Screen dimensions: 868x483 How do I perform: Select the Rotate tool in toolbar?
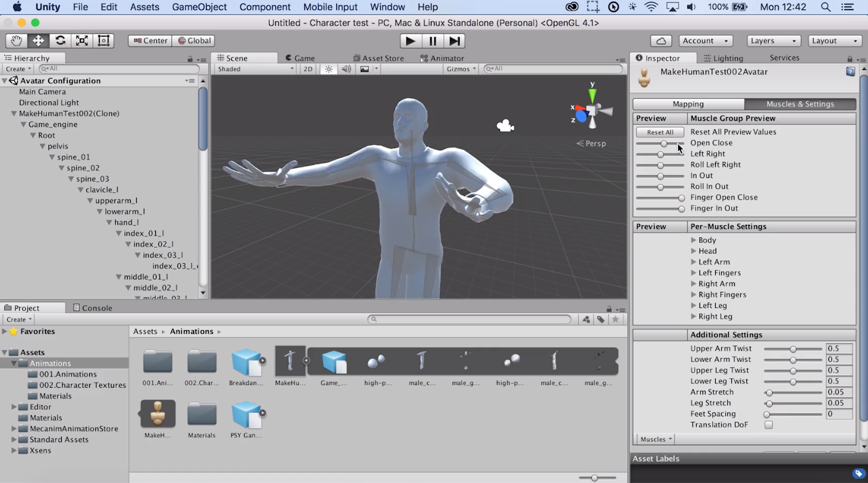tap(60, 41)
